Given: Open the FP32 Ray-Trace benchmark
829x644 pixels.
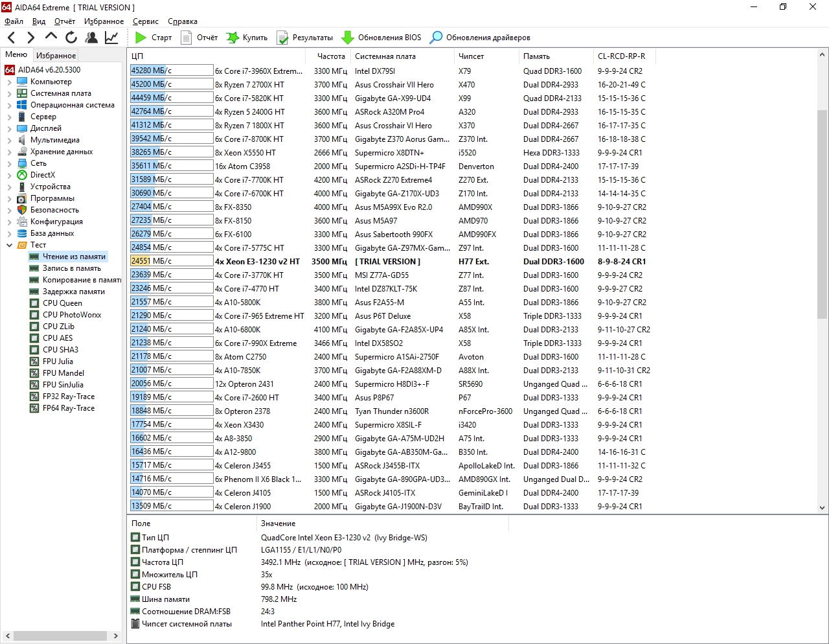Looking at the screenshot, I should (x=69, y=397).
